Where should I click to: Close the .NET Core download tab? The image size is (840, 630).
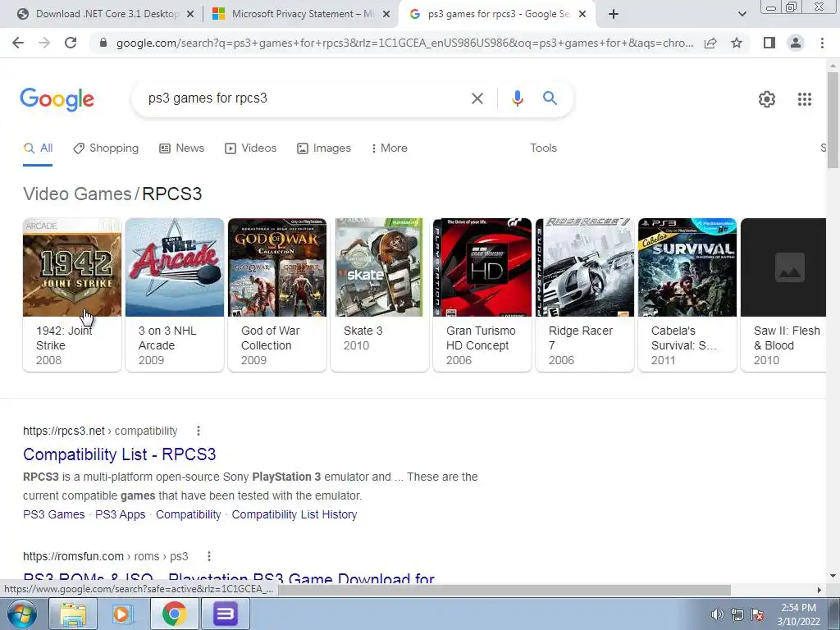189,15
